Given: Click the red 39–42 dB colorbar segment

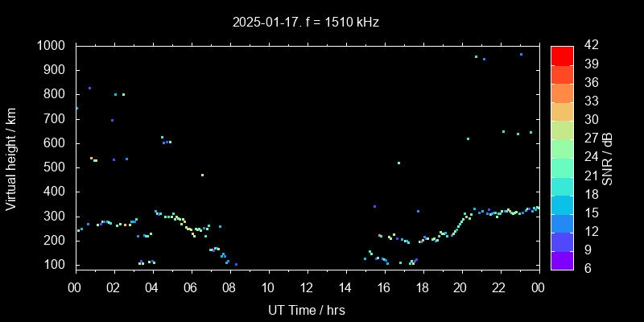Looking at the screenshot, I should [x=562, y=55].
